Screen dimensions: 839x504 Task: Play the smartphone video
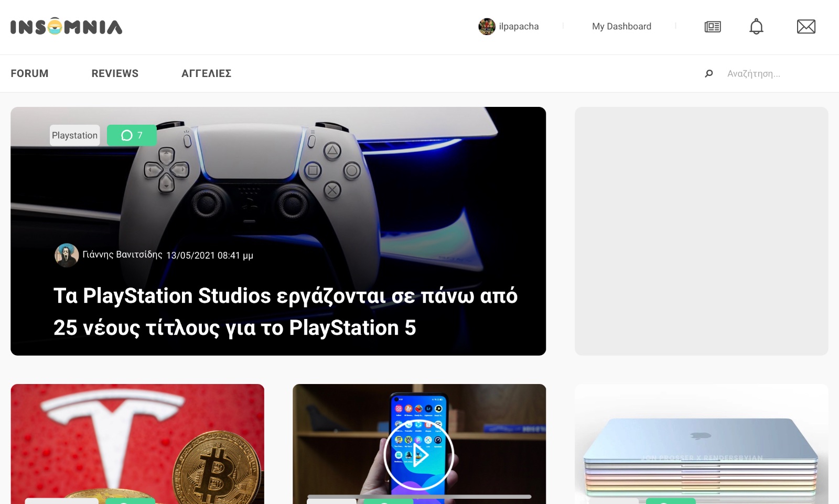pos(419,455)
